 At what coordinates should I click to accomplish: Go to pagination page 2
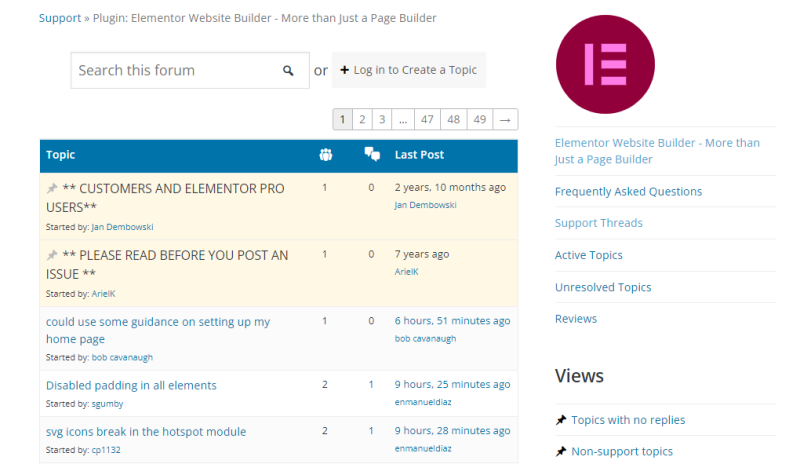tap(362, 119)
